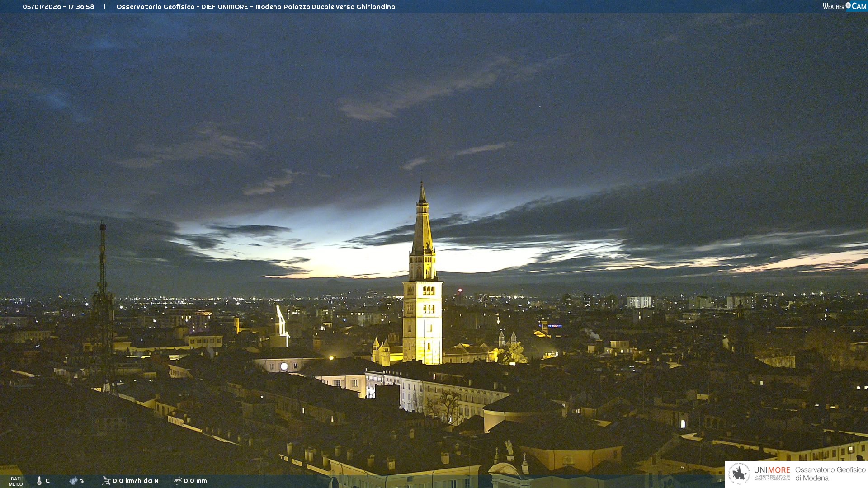Click the glowing round clock on the building
Screen dimensions: 868x488
(x=284, y=366)
